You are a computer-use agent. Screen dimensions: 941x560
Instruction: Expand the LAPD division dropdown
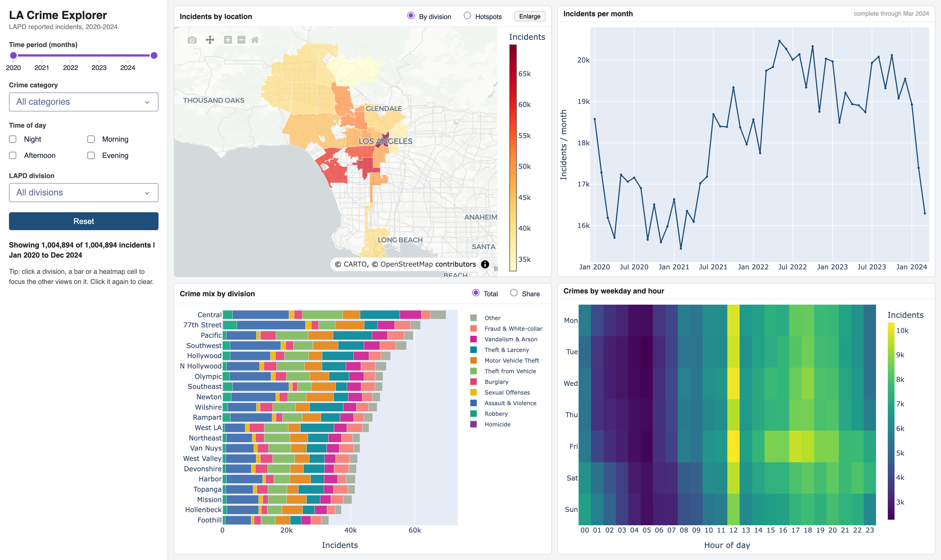[83, 192]
